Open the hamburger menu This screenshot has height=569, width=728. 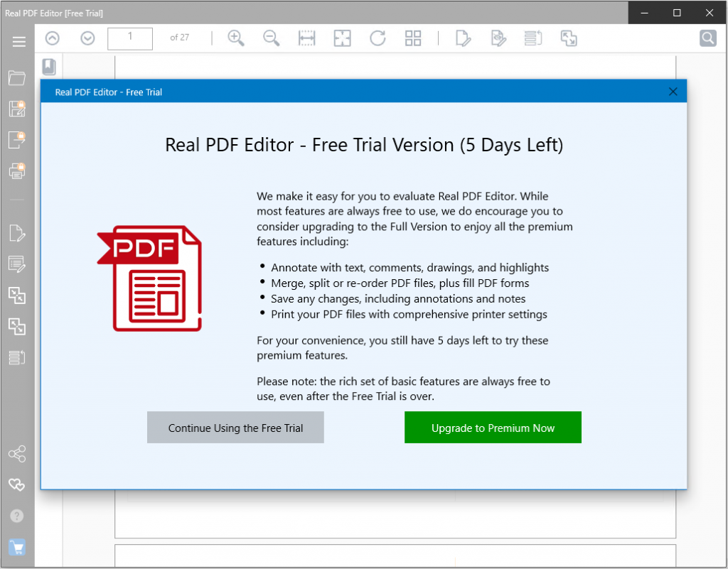tap(18, 42)
